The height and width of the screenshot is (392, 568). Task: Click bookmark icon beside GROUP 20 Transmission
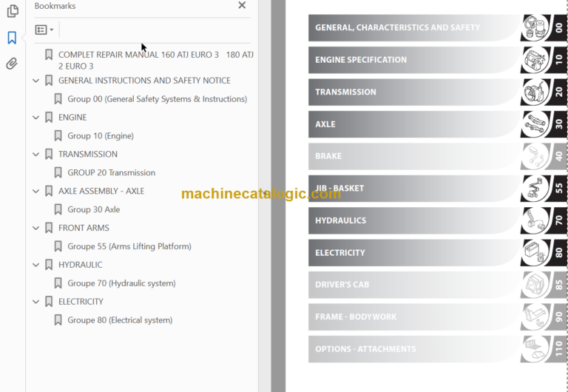coord(58,173)
